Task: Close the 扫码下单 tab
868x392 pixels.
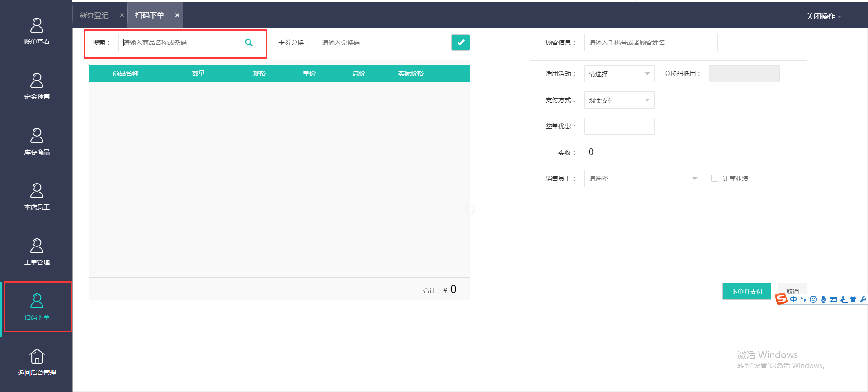Action: (177, 15)
